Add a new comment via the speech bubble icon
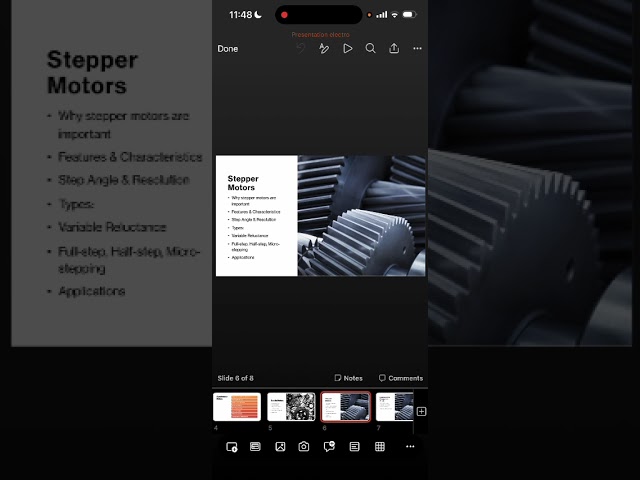Screen dimensions: 640x480 click(x=329, y=446)
